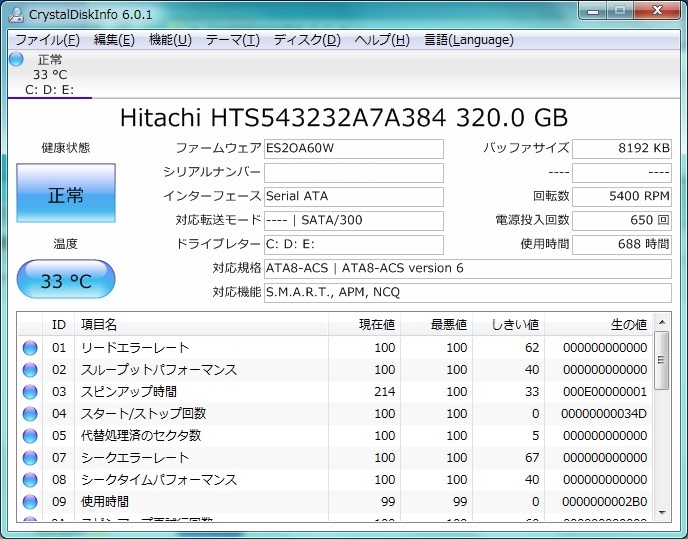Click the blue 正常 health status button

pyautogui.click(x=66, y=193)
